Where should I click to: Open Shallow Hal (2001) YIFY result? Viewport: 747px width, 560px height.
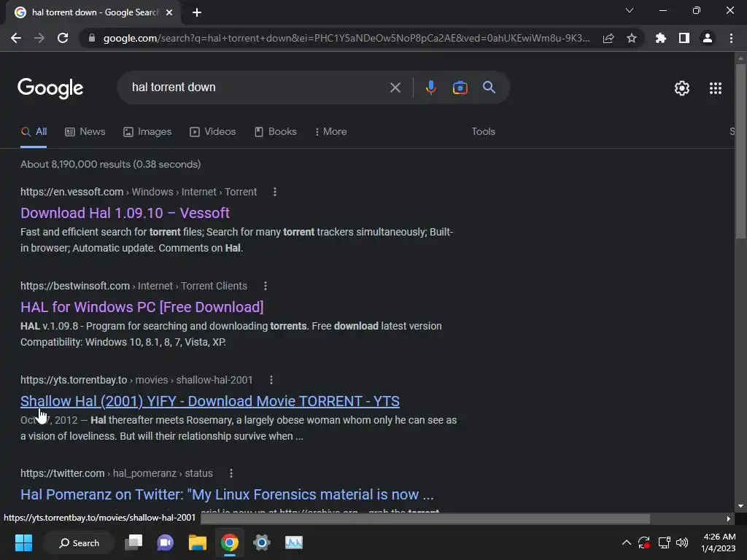[x=209, y=401]
